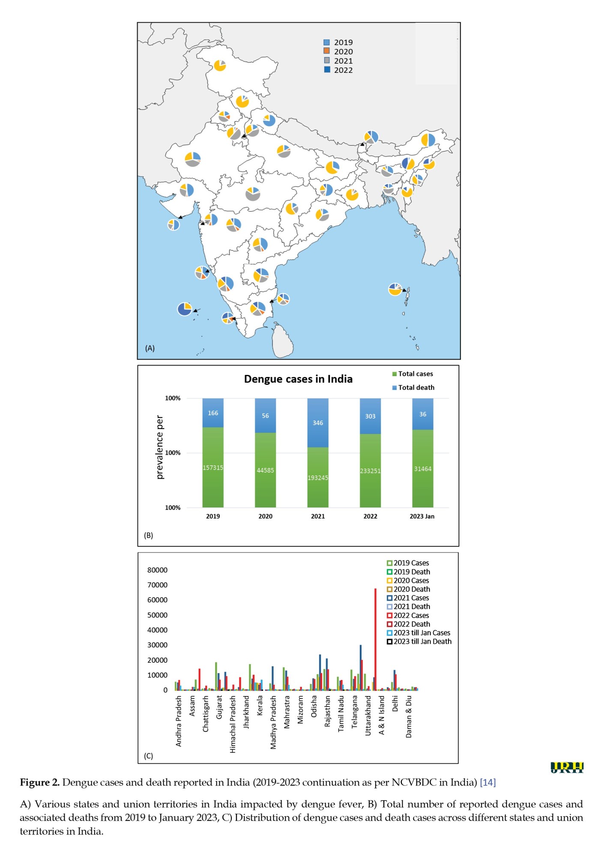The height and width of the screenshot is (857, 616).
Task: Click the northernmost pie chart on the map
Action: pos(220,65)
